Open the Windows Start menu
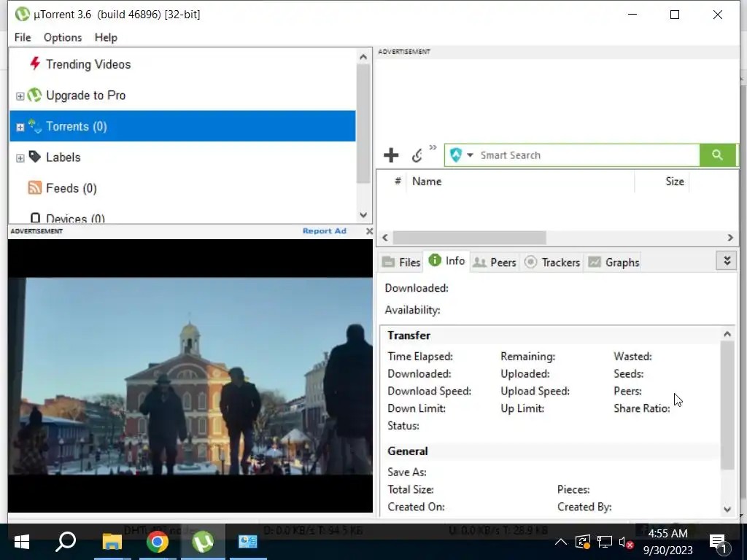The image size is (747, 560). tap(22, 542)
